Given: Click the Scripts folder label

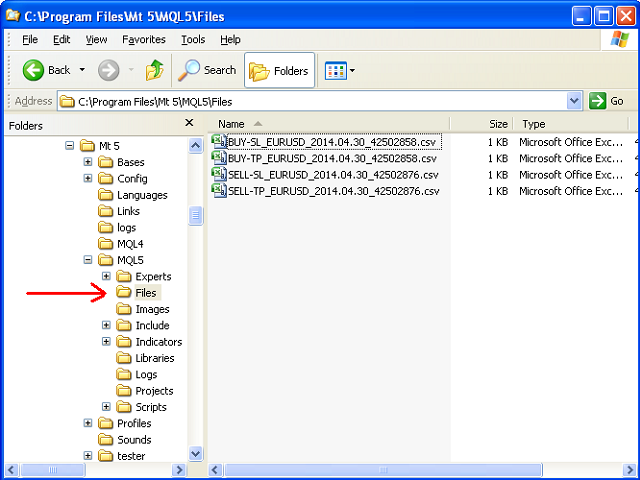Looking at the screenshot, I should point(151,407).
